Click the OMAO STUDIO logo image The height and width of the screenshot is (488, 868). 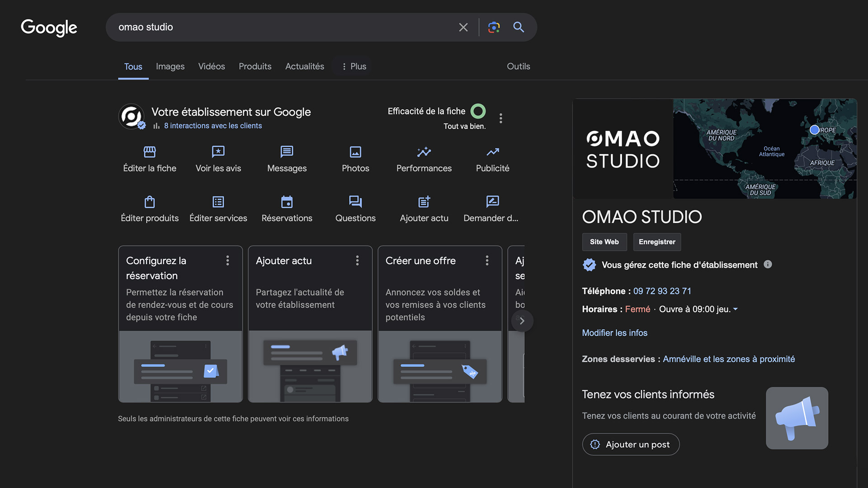click(623, 149)
